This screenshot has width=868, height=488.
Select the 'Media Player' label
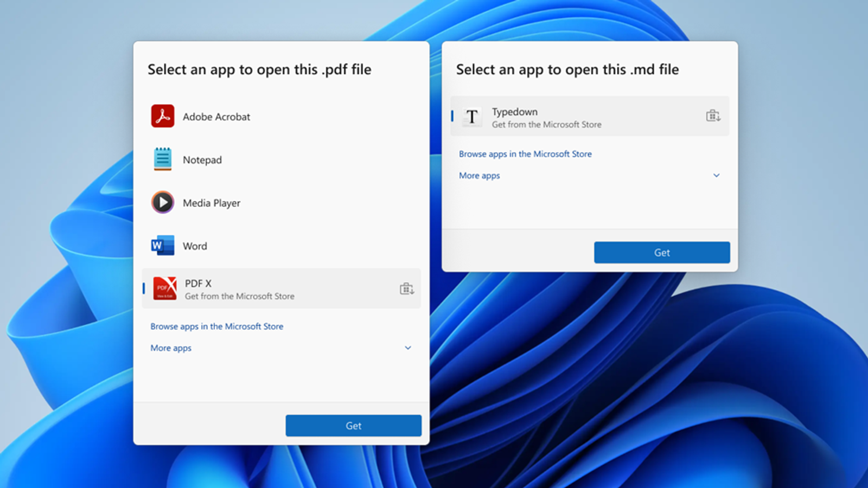point(212,203)
